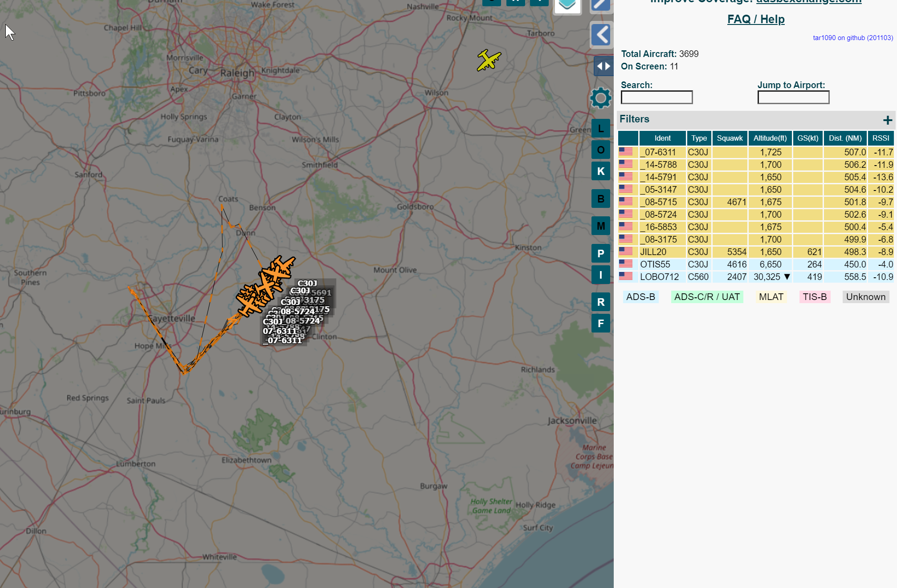The height and width of the screenshot is (588, 897).
Task: Toggle the M map button
Action: tap(601, 226)
